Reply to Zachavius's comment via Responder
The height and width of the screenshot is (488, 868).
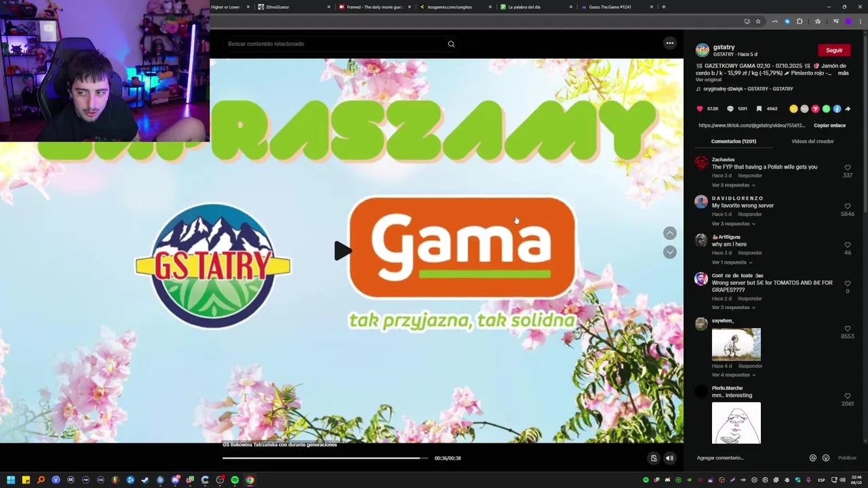coord(750,176)
